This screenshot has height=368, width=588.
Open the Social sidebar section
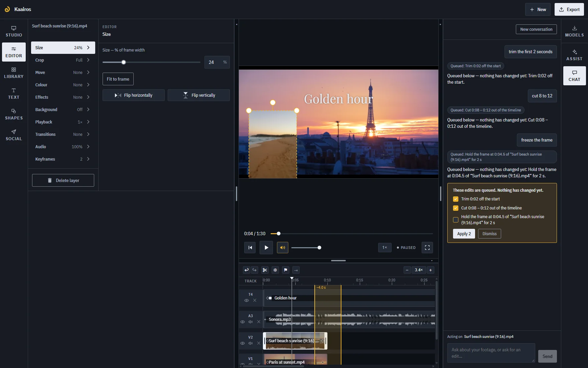click(x=14, y=135)
